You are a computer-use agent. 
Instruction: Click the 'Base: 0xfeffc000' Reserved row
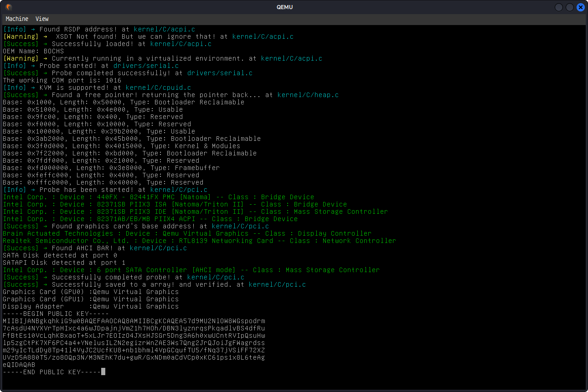pos(101,175)
